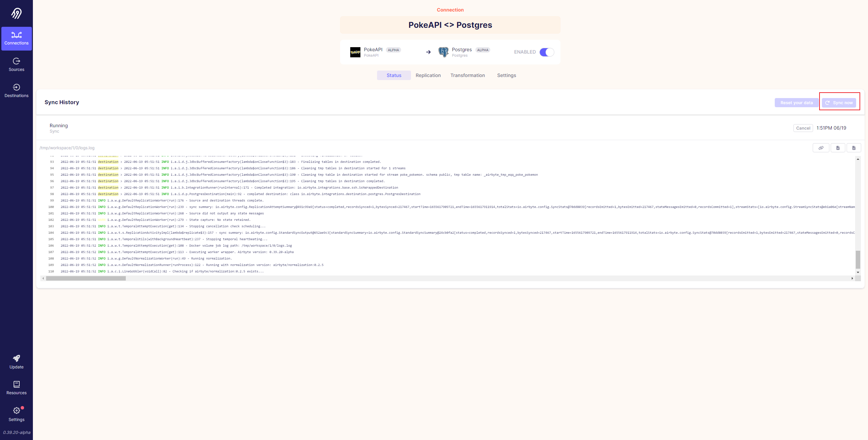
Task: Click the log scroll-down arrow
Action: 858,272
